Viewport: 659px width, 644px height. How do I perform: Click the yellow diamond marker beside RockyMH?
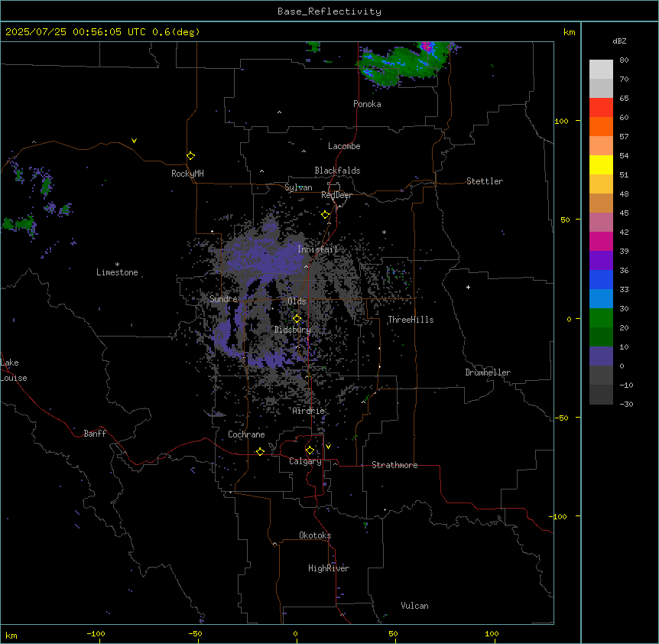pyautogui.click(x=191, y=156)
